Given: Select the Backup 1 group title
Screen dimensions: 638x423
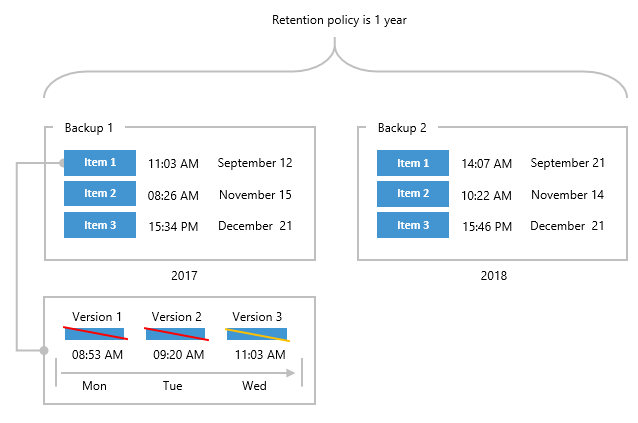Looking at the screenshot, I should (x=89, y=128).
